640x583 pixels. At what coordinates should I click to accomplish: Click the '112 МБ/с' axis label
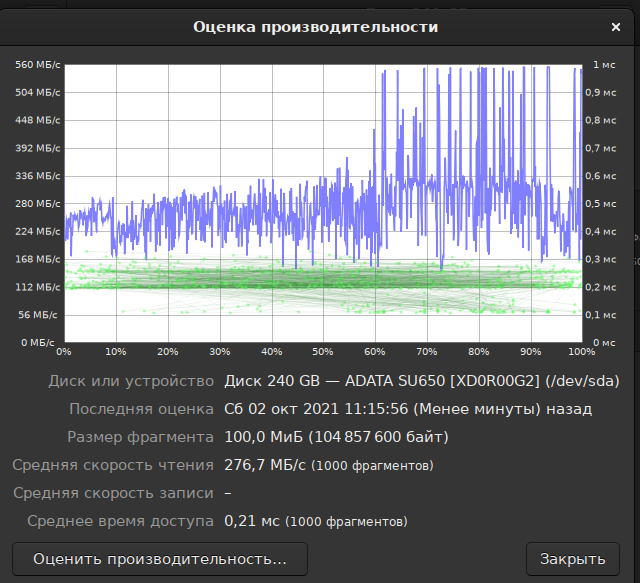click(38, 287)
